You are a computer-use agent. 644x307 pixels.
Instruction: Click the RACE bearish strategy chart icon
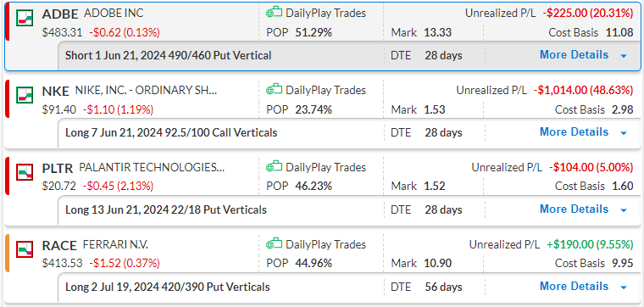click(25, 249)
